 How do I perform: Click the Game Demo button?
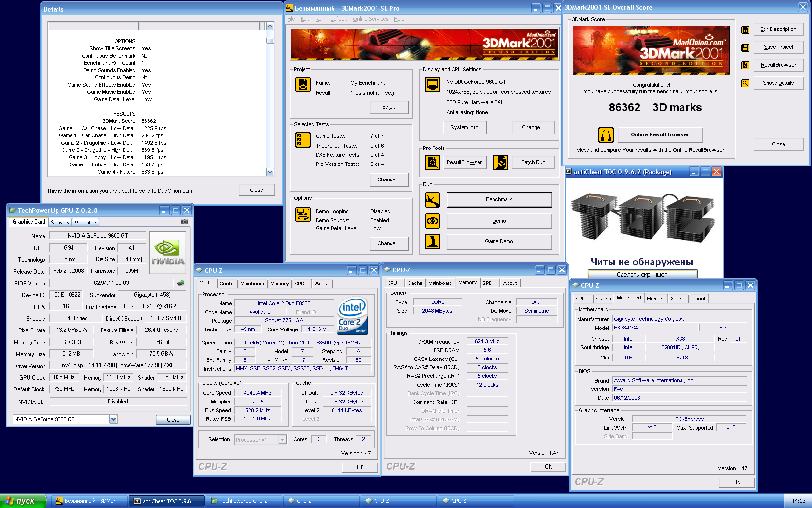pyautogui.click(x=499, y=242)
